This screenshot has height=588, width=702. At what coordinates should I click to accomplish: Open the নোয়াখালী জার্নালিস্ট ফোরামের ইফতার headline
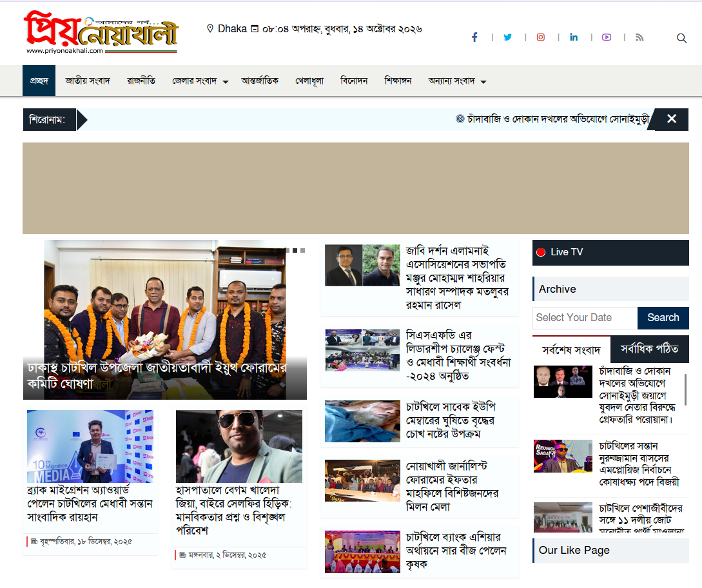[x=452, y=486]
